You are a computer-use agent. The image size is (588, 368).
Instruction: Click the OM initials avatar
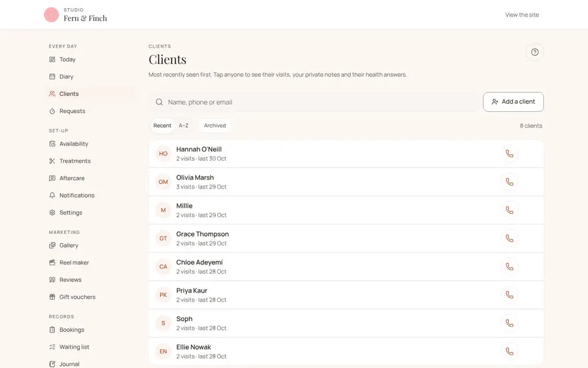click(163, 182)
